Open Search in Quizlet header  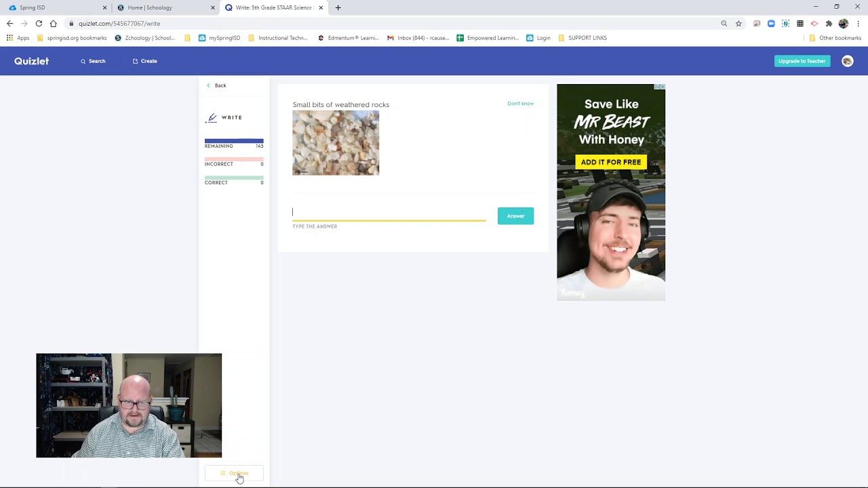point(93,61)
